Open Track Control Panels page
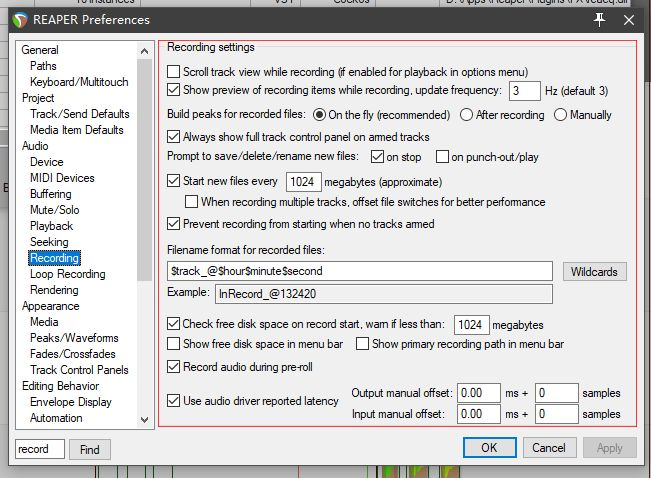Viewport: 651px width, 478px height. [x=79, y=370]
